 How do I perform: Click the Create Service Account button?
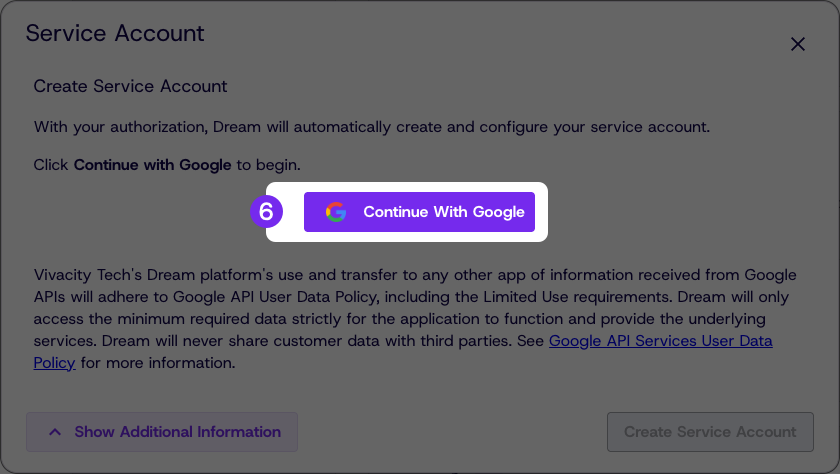point(710,432)
